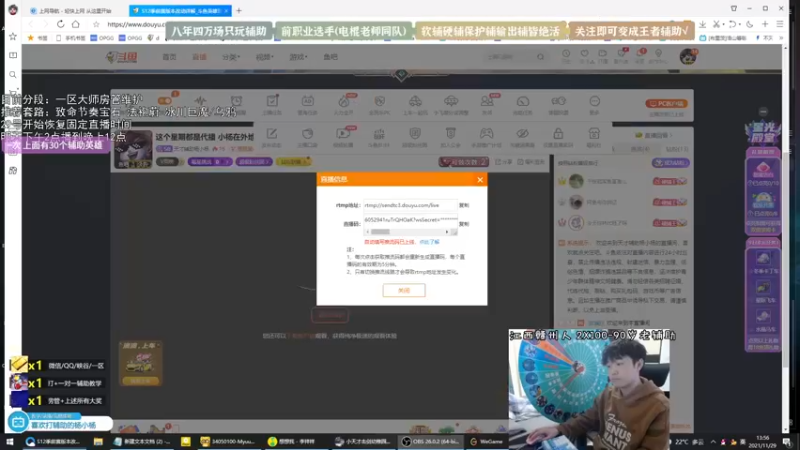Click the Douyu logo in the header
The height and width of the screenshot is (450, 800).
click(x=121, y=57)
